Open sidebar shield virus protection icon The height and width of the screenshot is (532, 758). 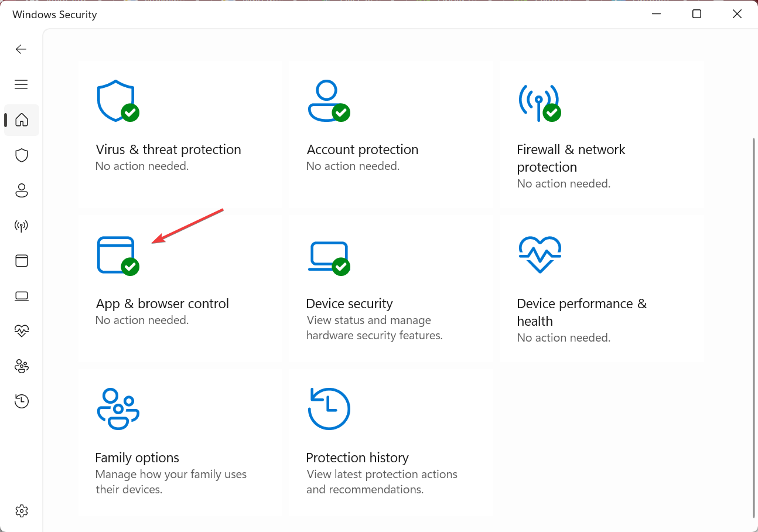pos(22,155)
